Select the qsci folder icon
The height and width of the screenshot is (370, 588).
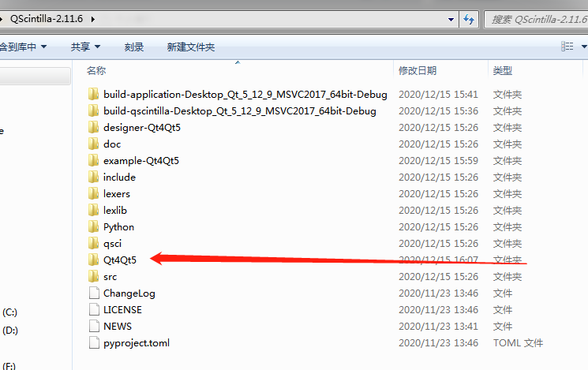tap(93, 243)
